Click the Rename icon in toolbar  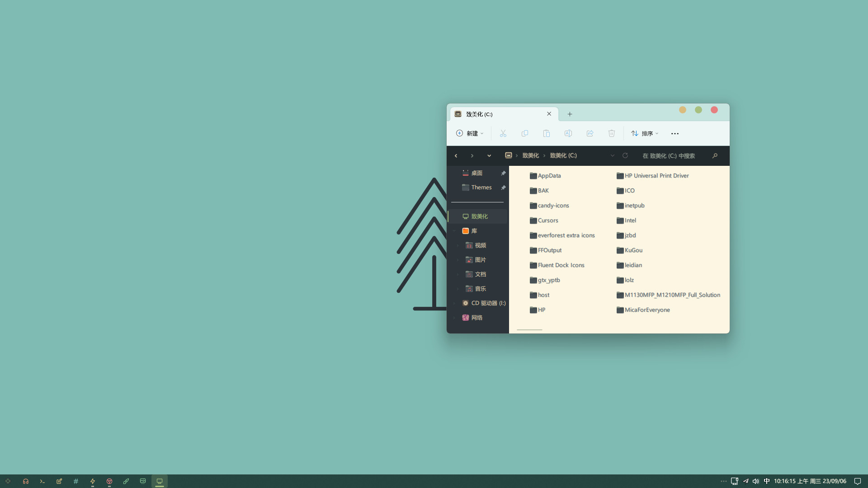tap(568, 133)
